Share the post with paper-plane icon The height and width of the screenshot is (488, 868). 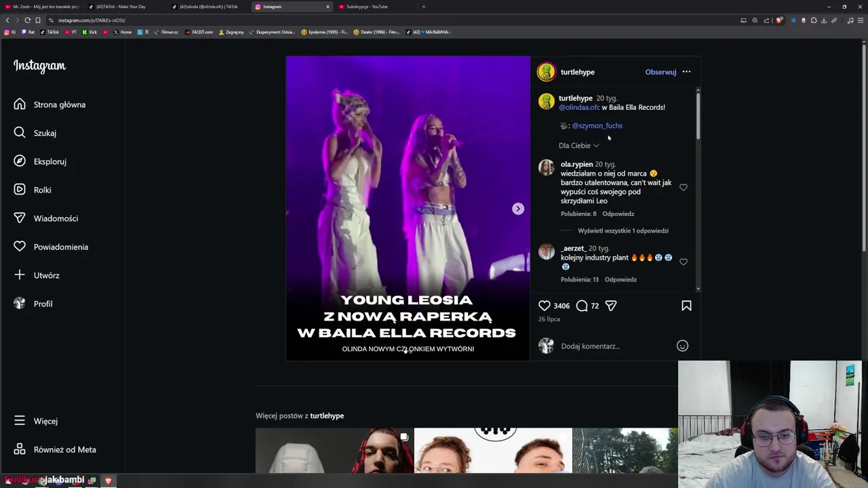611,306
